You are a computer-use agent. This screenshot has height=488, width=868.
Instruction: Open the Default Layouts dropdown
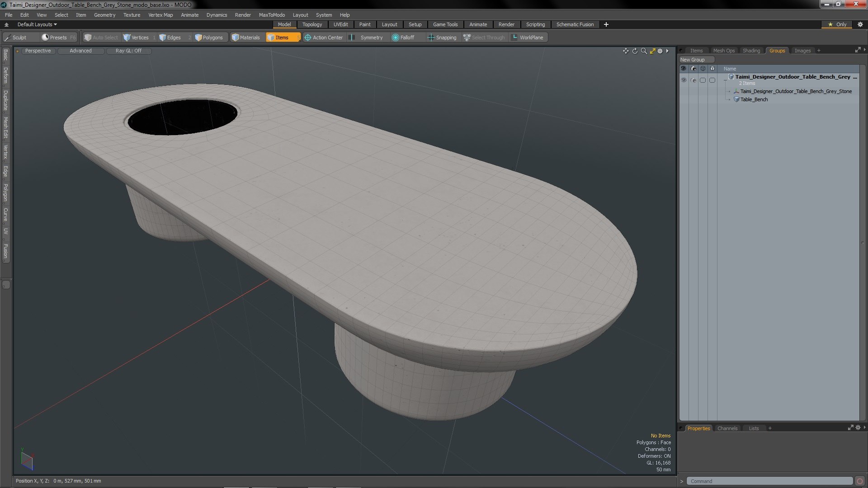tap(37, 24)
